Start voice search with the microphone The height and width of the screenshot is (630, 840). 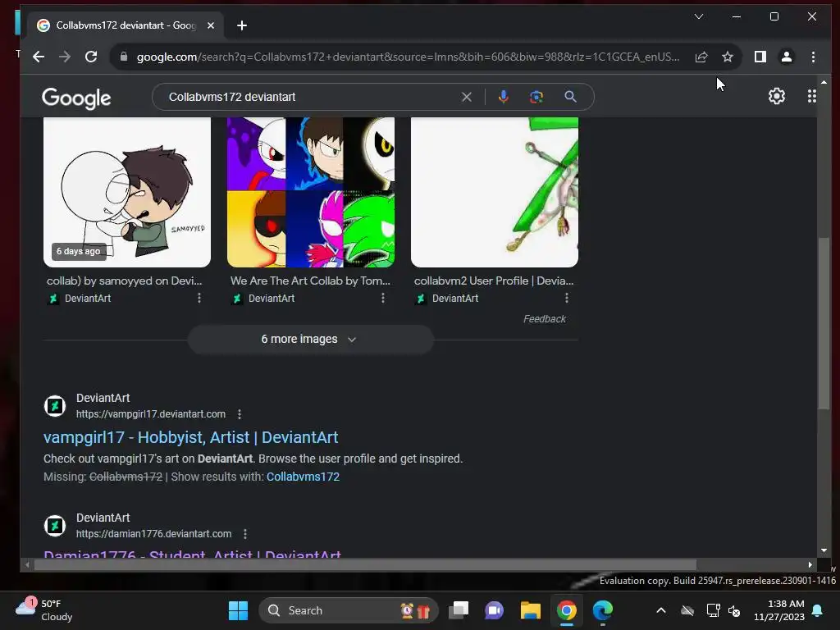(x=504, y=97)
